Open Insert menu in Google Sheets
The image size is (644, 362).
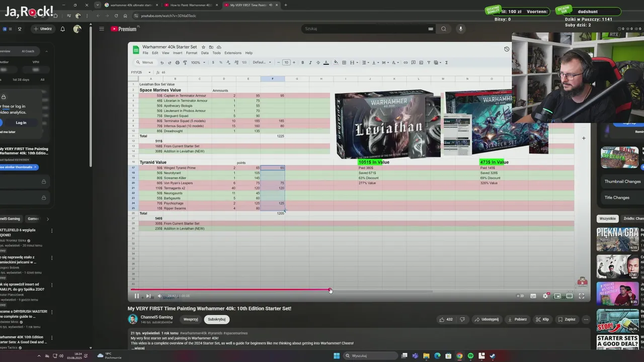(178, 53)
